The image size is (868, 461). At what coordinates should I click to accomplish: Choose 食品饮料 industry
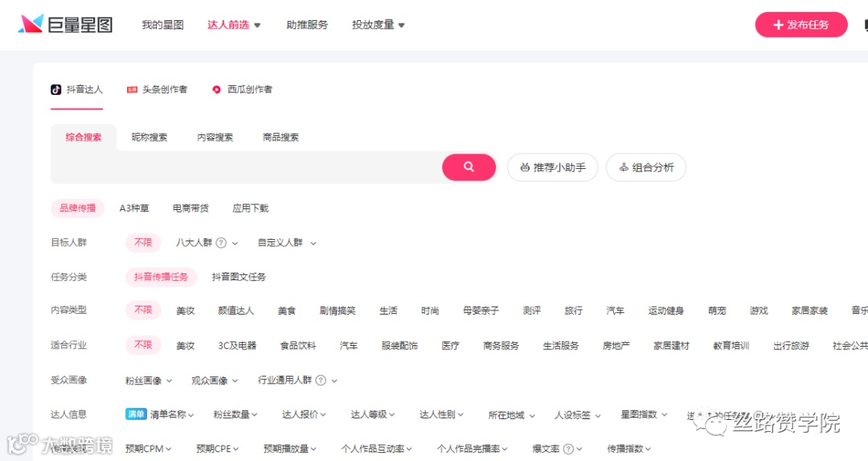(298, 346)
